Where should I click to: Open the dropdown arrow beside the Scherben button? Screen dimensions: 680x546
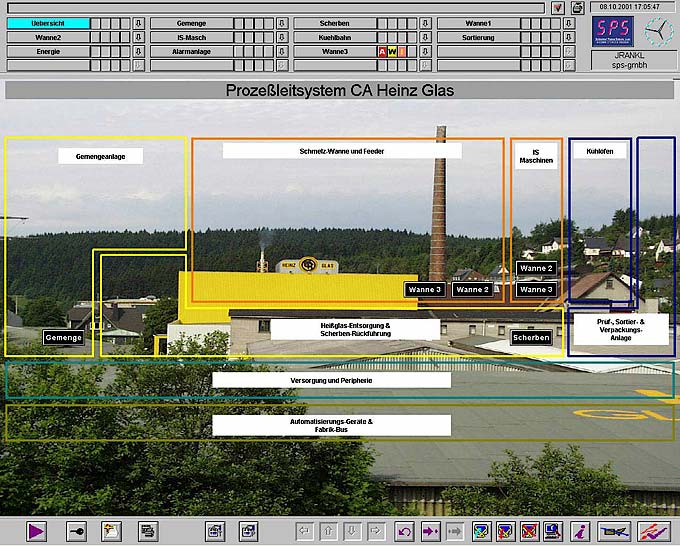click(426, 23)
